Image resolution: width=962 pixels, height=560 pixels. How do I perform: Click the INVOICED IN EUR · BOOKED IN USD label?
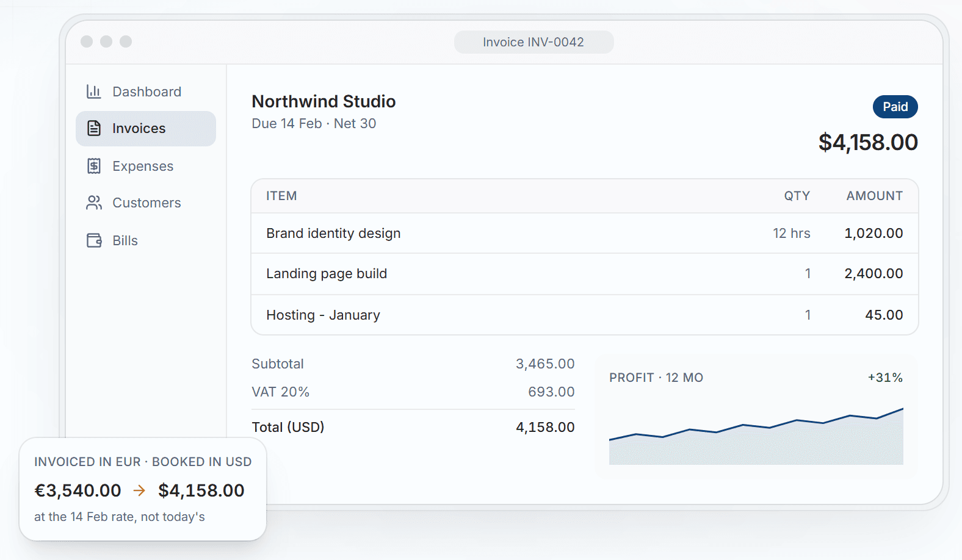(x=143, y=462)
